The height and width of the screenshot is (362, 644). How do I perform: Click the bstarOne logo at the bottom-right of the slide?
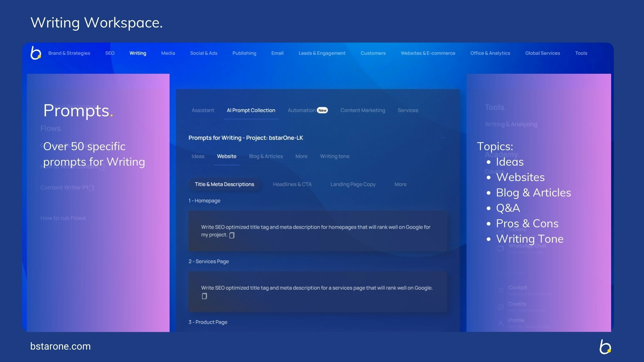tap(605, 347)
